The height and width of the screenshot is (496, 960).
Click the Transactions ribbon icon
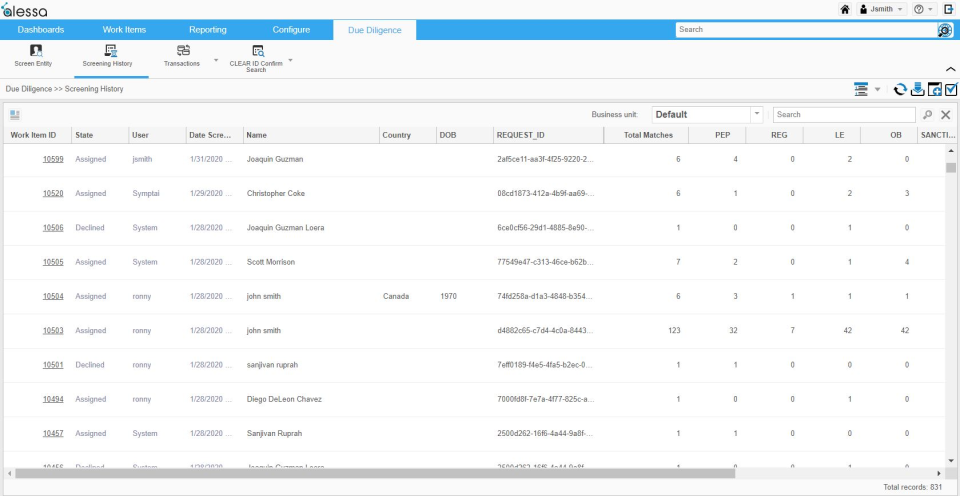pos(183,55)
